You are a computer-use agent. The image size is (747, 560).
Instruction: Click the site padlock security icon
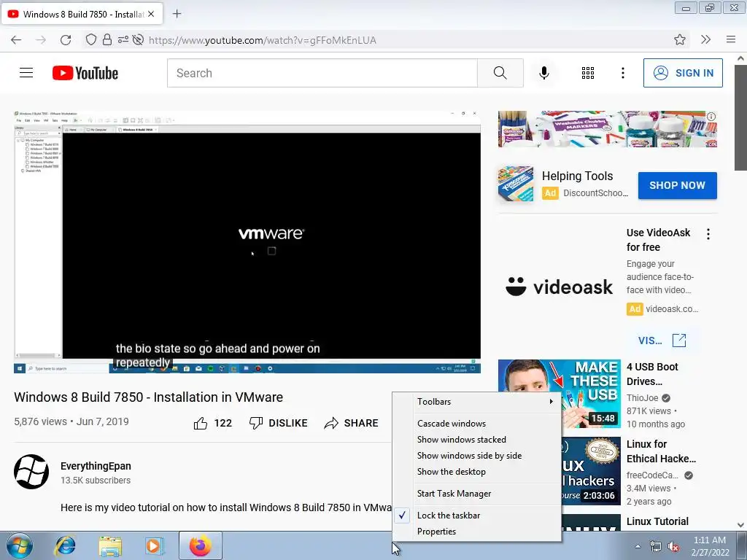click(x=107, y=39)
